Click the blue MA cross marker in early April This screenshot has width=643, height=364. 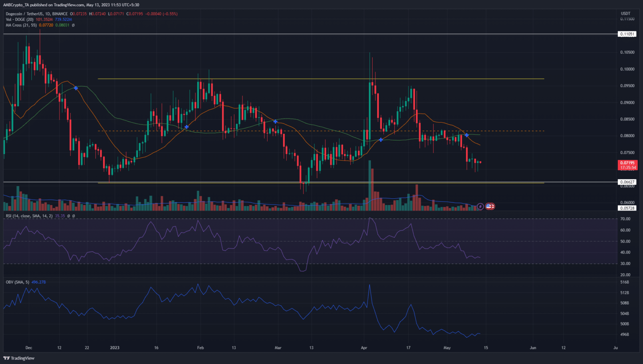point(381,139)
